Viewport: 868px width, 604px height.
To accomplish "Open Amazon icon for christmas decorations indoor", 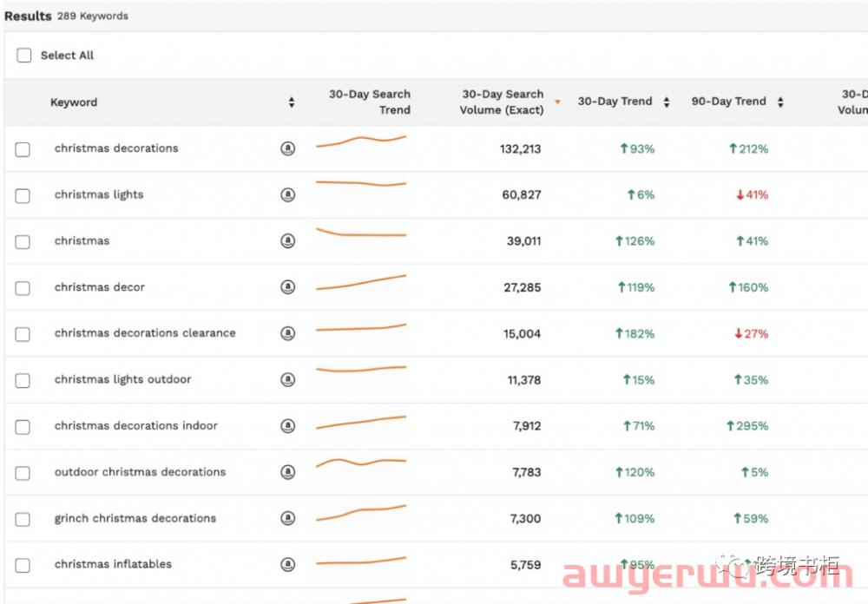I will click(288, 426).
